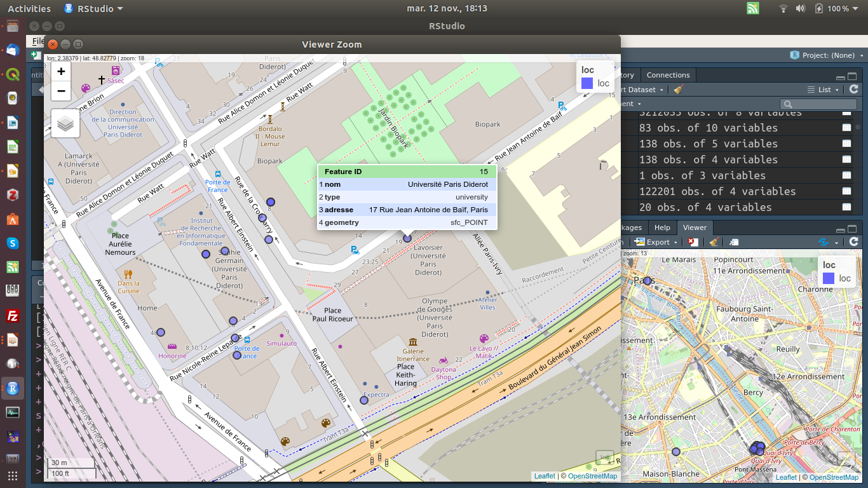This screenshot has height=488, width=868.
Task: Zoom out on the Viewer Zoom map
Action: coord(61,91)
